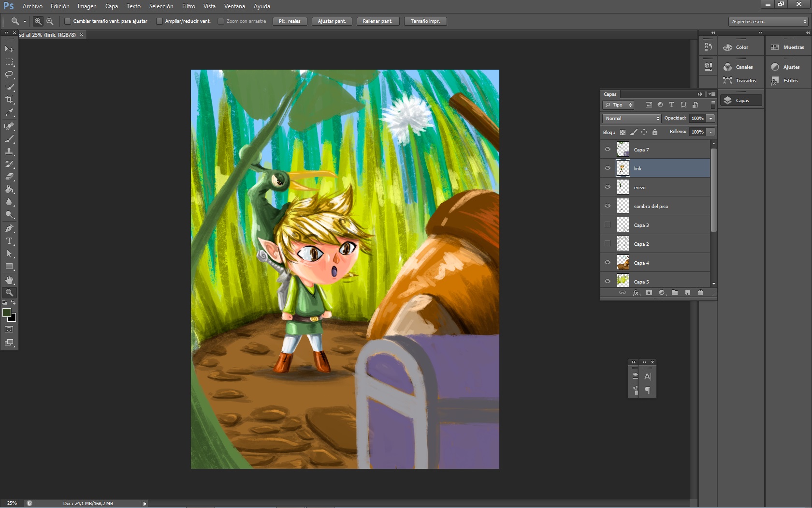Image resolution: width=812 pixels, height=508 pixels.
Task: Open the Opacidad percentage dropdown
Action: (x=710, y=118)
